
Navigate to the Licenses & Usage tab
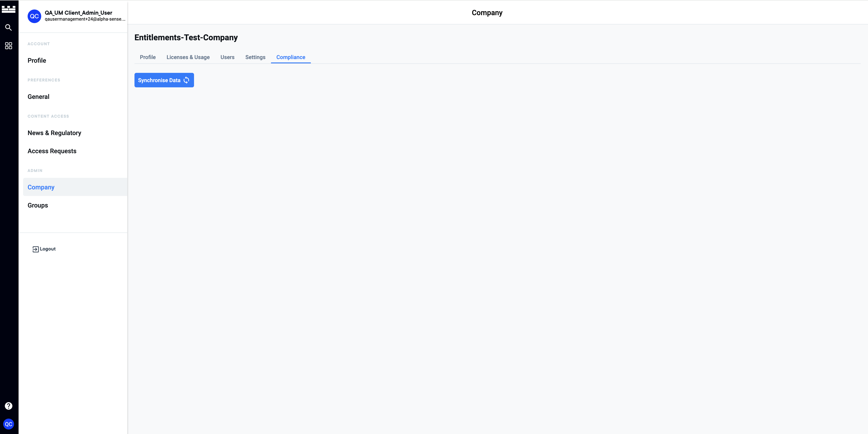coord(188,57)
